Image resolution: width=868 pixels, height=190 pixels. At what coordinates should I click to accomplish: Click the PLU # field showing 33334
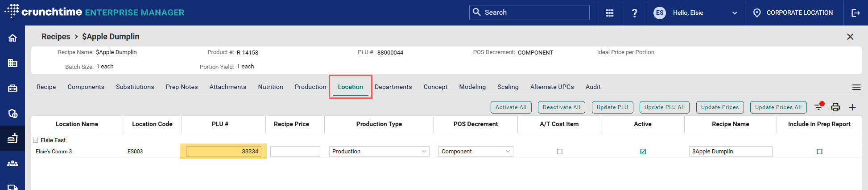[223, 152]
